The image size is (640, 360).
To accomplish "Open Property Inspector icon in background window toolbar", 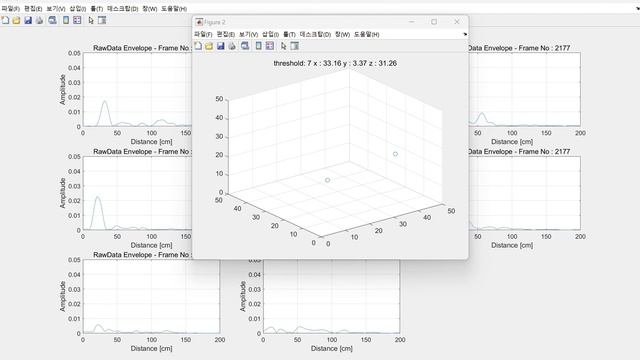I will tap(102, 20).
